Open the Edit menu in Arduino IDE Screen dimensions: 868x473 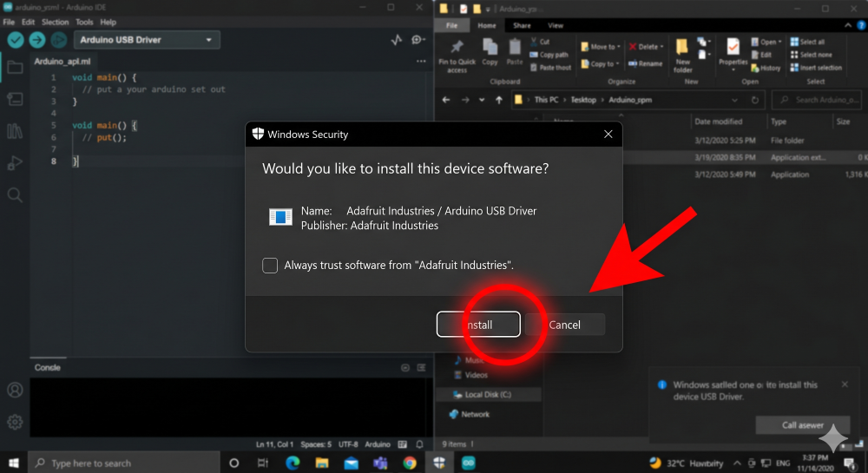coord(29,22)
